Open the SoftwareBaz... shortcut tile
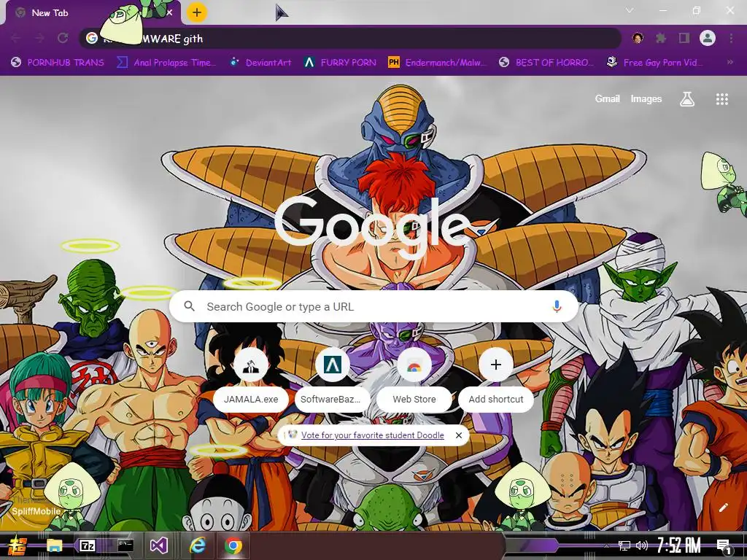Screen dimensions: 747x560 click(x=333, y=379)
